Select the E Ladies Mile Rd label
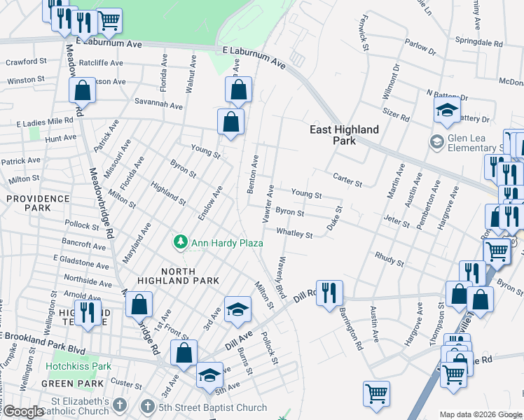 45,122
